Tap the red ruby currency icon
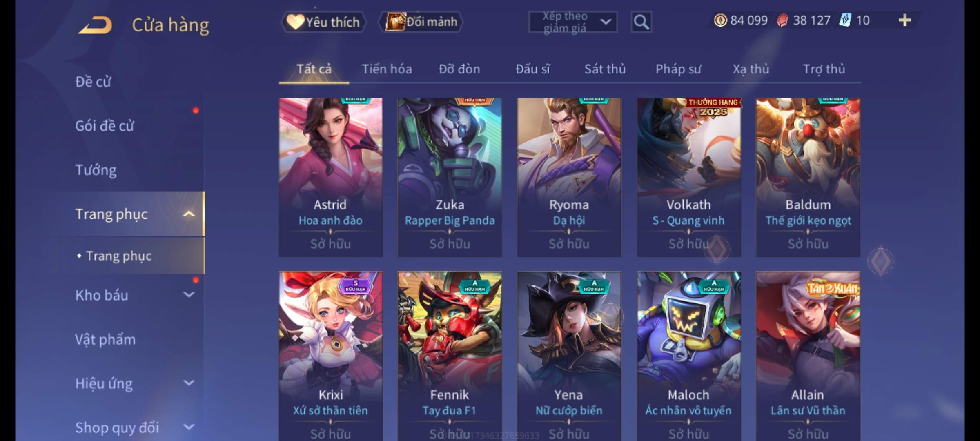This screenshot has height=441, width=980. 782,20
